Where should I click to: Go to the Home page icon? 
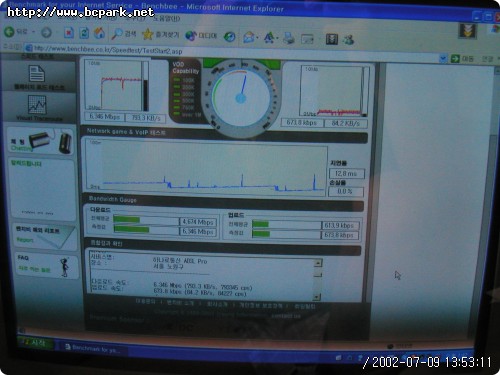click(x=99, y=33)
